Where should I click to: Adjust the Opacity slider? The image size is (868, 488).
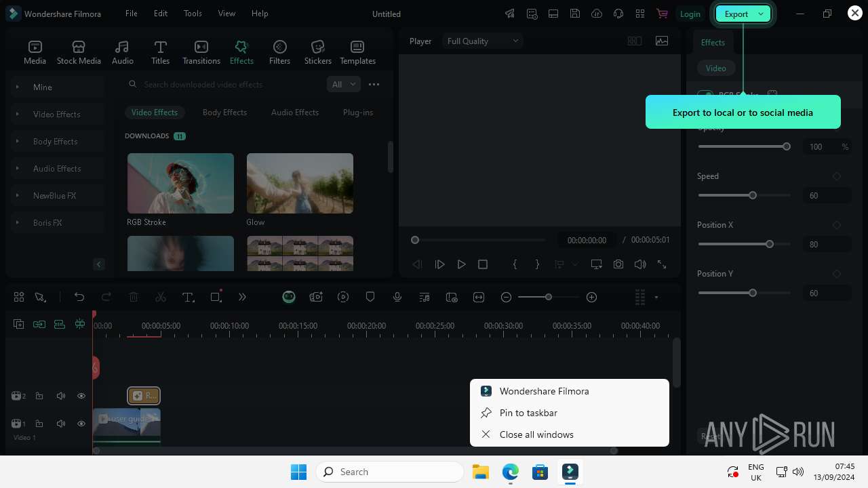744,146
